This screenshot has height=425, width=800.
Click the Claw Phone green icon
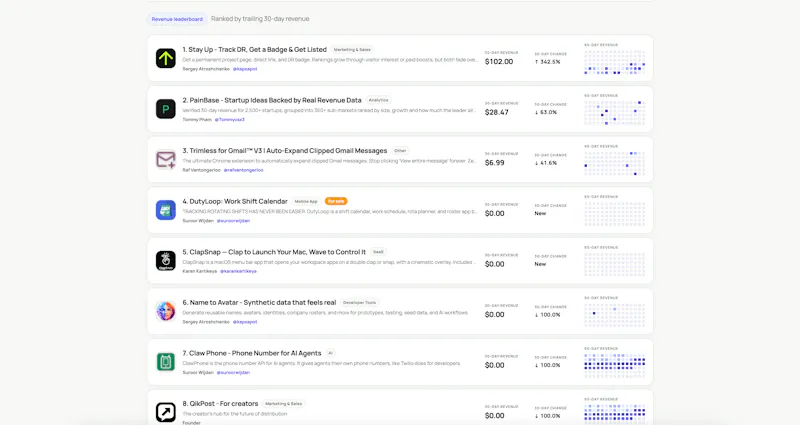[x=166, y=362]
